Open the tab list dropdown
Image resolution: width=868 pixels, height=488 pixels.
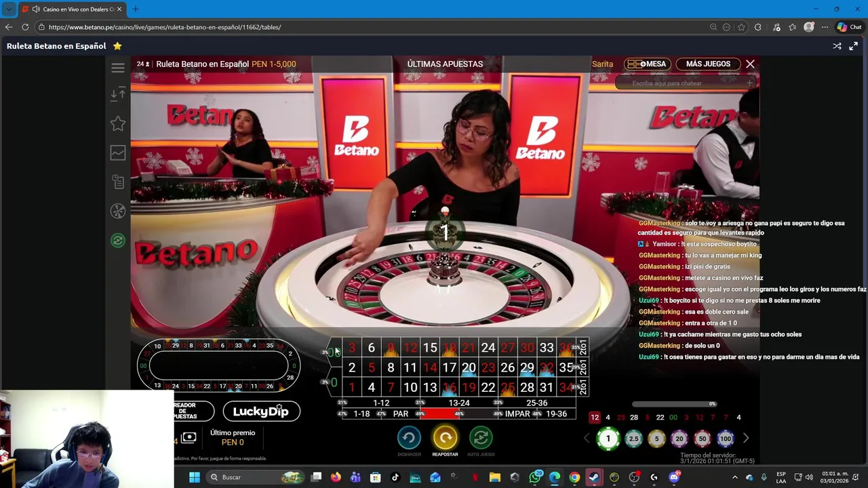point(9,9)
